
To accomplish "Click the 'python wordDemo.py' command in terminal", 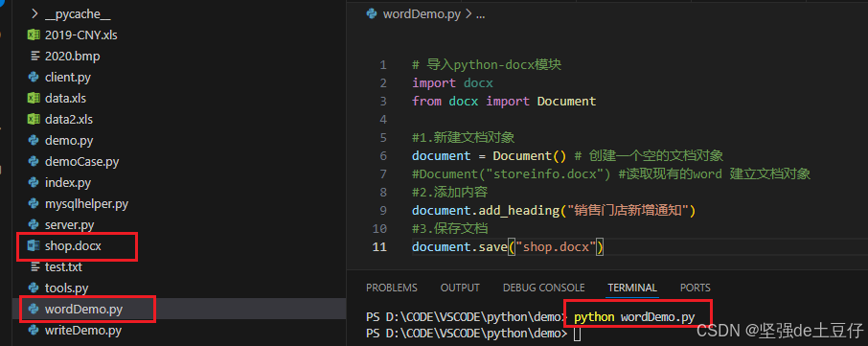I will (634, 317).
